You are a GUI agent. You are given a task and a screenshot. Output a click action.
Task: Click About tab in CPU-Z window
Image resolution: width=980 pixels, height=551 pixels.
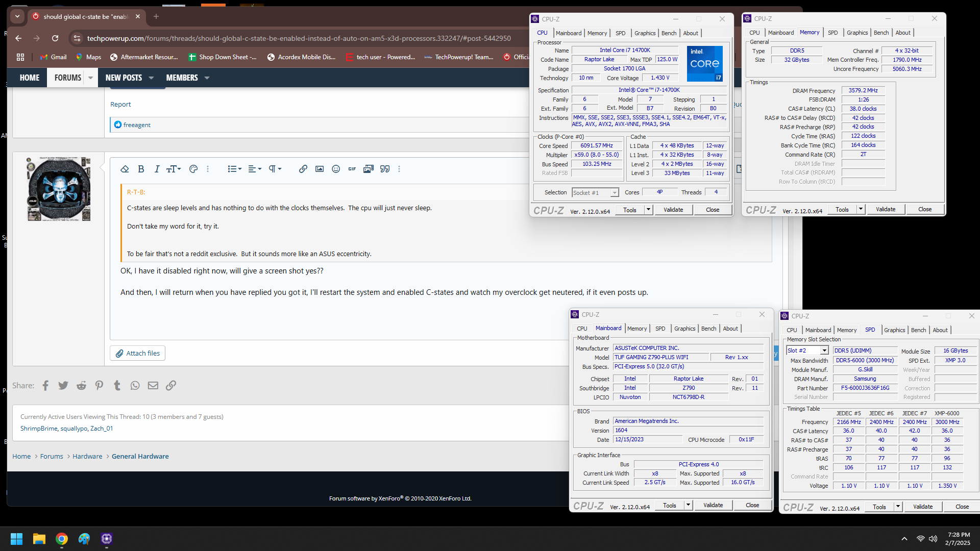[689, 32]
